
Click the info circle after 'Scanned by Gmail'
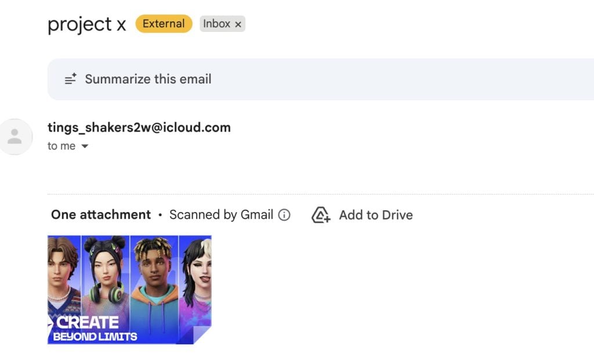(x=284, y=214)
